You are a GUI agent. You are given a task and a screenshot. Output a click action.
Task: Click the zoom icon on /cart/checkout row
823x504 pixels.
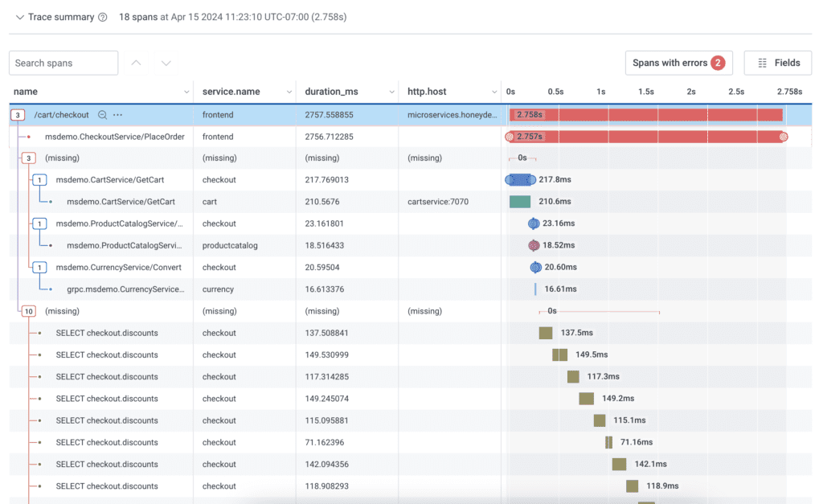click(x=102, y=115)
